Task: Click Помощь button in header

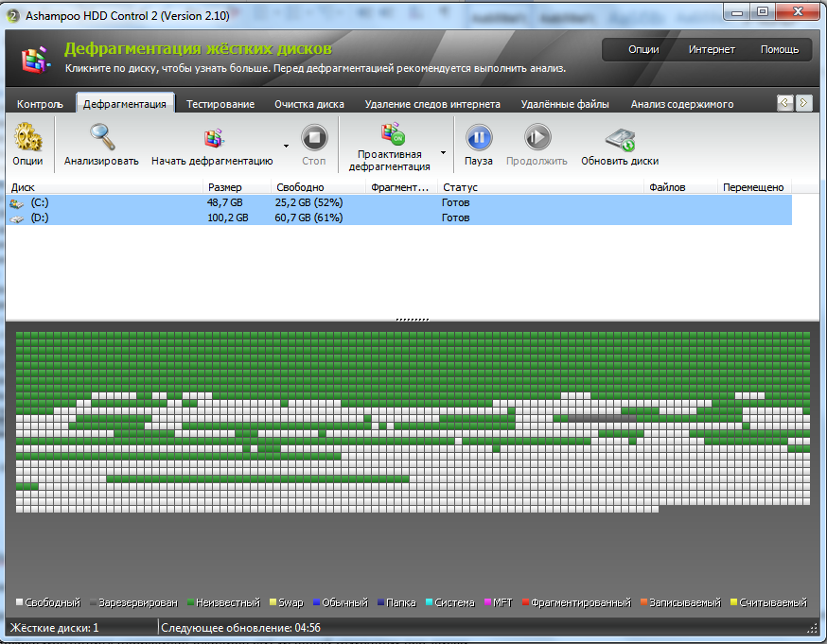Action: point(780,49)
